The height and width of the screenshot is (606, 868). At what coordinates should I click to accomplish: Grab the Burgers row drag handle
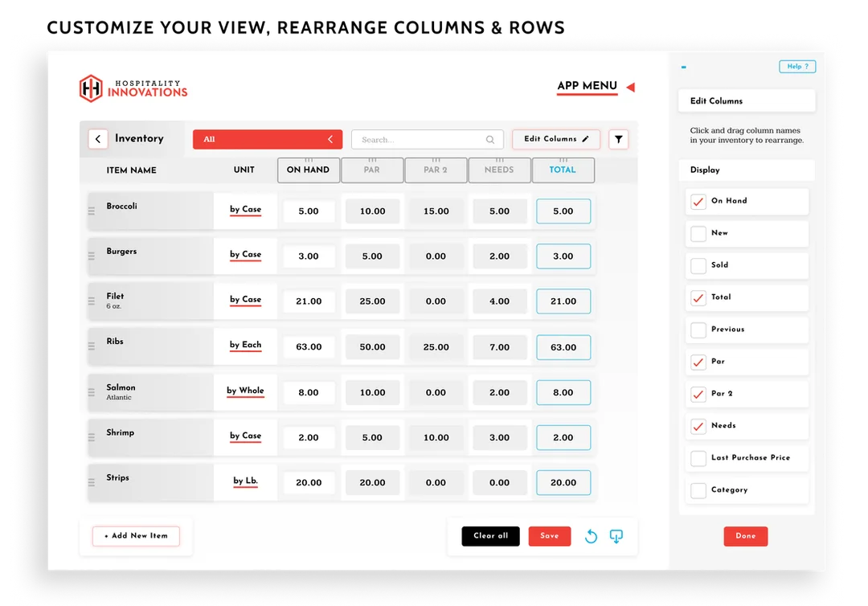92,256
